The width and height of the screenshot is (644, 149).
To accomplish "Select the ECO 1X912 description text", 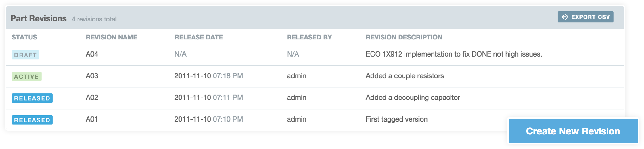I will pyautogui.click(x=454, y=54).
